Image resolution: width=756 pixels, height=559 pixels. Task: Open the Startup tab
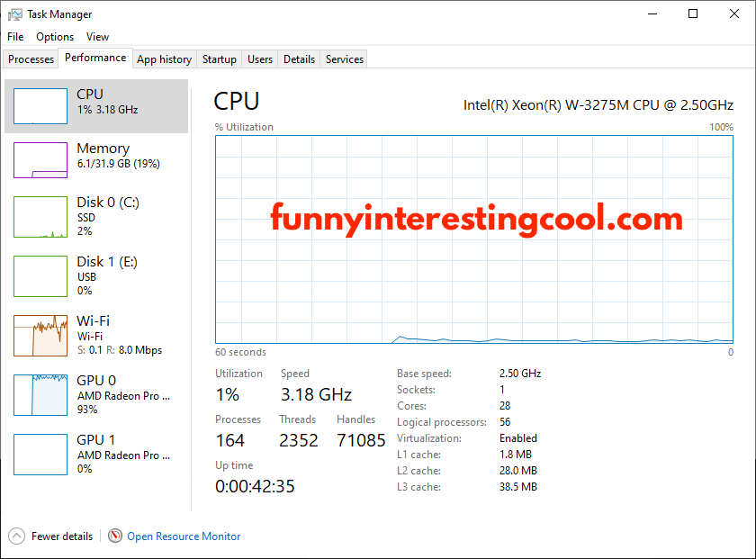click(x=220, y=59)
